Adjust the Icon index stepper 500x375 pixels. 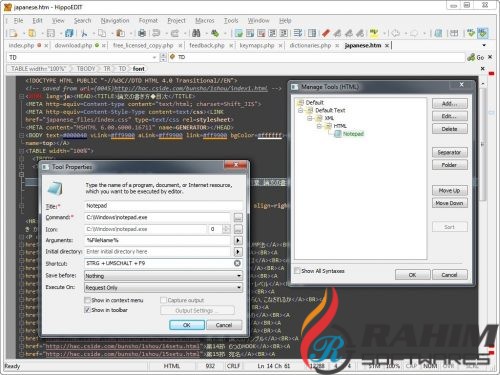coord(226,229)
